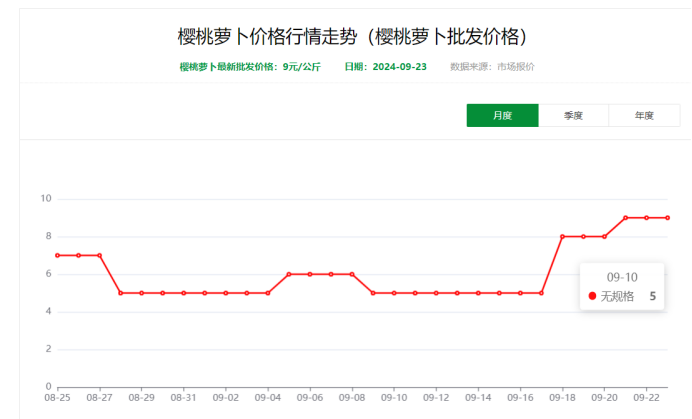Click the data point above 09-12
This screenshot has height=419, width=692.
point(436,293)
